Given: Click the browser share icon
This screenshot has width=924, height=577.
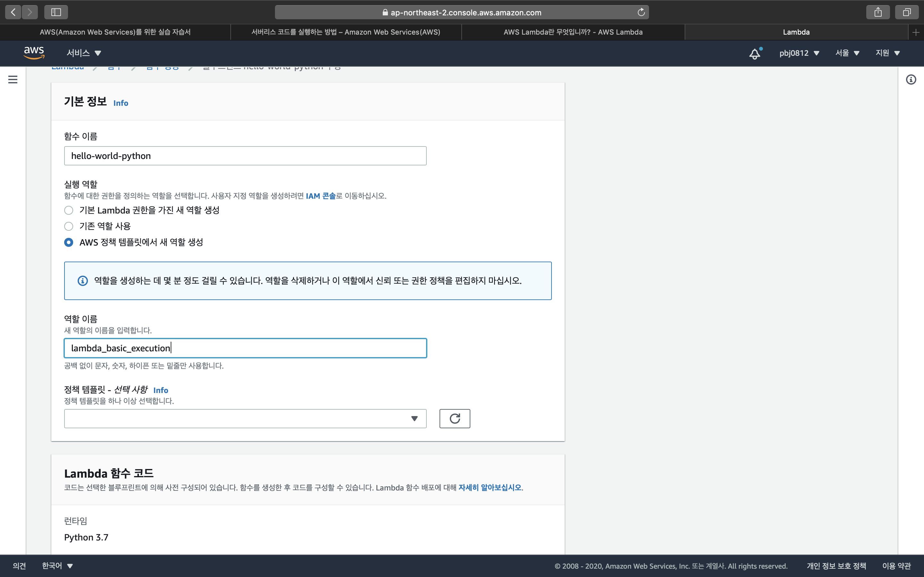Looking at the screenshot, I should [878, 12].
